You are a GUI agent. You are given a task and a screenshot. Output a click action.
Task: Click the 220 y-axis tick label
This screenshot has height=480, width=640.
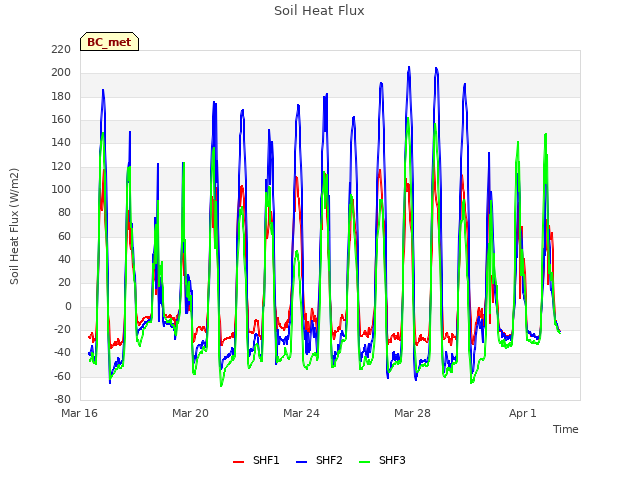coord(61,50)
